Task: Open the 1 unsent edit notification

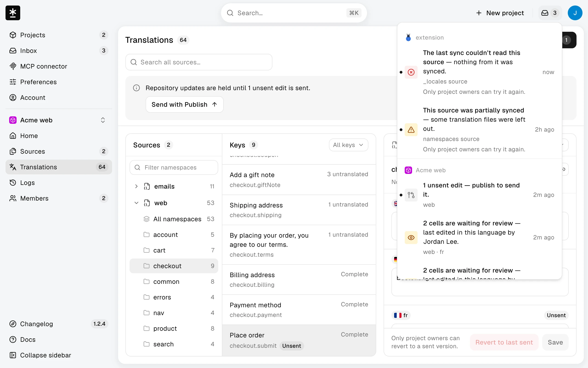Action: coord(479,195)
